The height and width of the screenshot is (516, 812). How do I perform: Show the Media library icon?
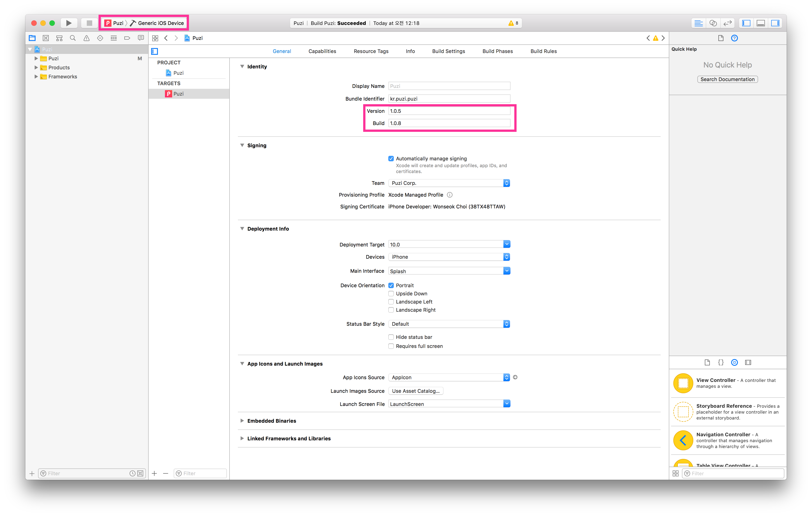click(x=748, y=362)
